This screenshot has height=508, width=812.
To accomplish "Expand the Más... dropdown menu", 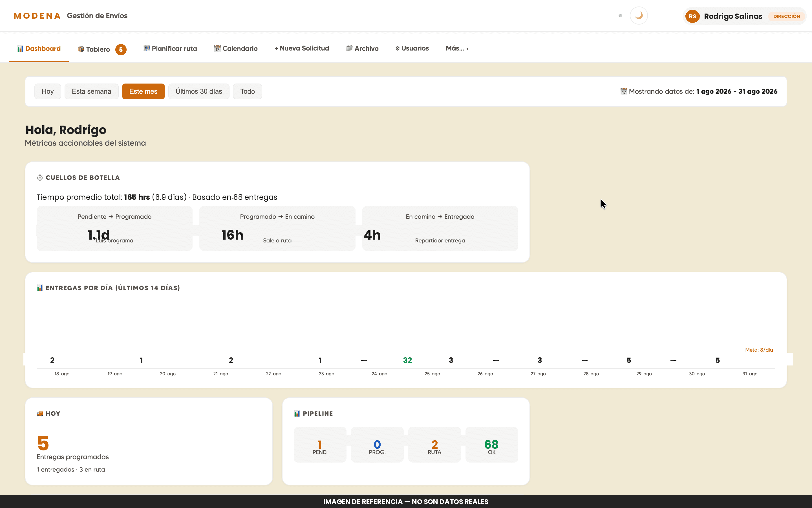I will pos(457,48).
